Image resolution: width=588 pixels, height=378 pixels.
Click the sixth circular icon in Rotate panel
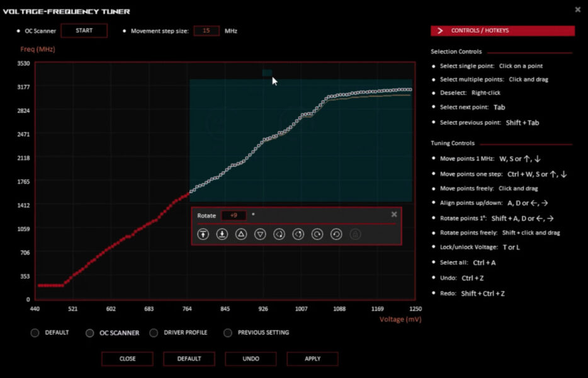pos(298,234)
